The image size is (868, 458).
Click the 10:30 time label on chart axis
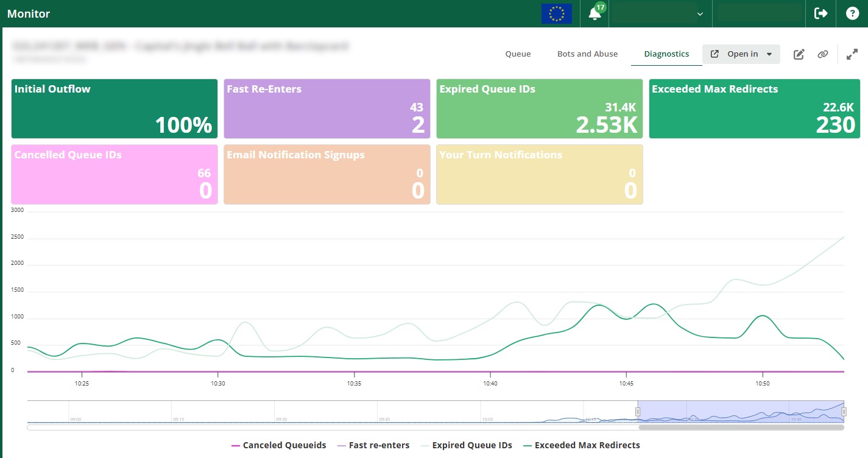(218, 384)
